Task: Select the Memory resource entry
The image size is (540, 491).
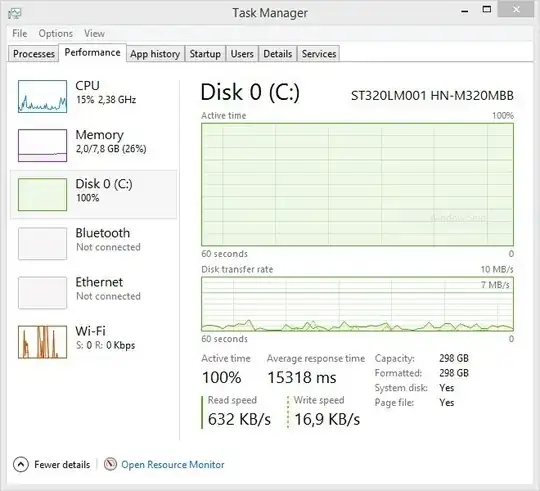Action: [x=94, y=145]
